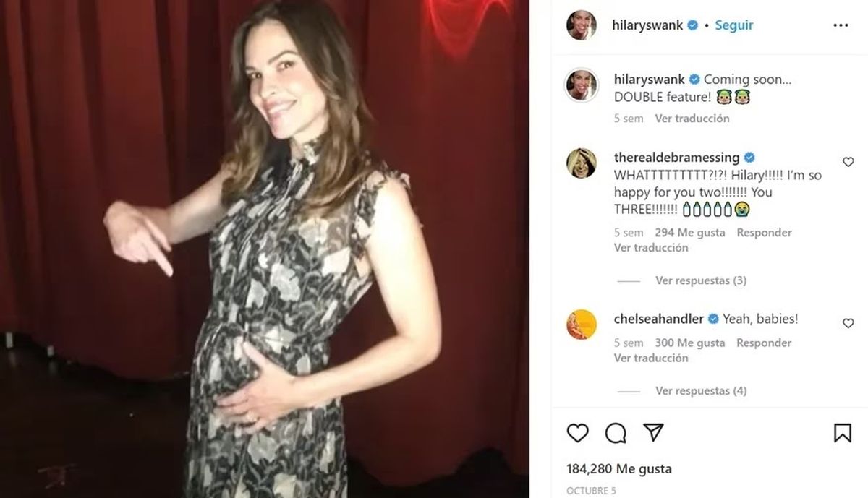Like chelseahandler's comment heart
Screen dimensions: 868x498
(x=848, y=323)
